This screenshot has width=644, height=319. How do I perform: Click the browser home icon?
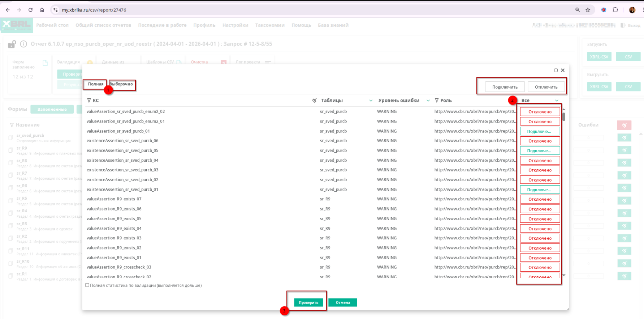click(42, 10)
